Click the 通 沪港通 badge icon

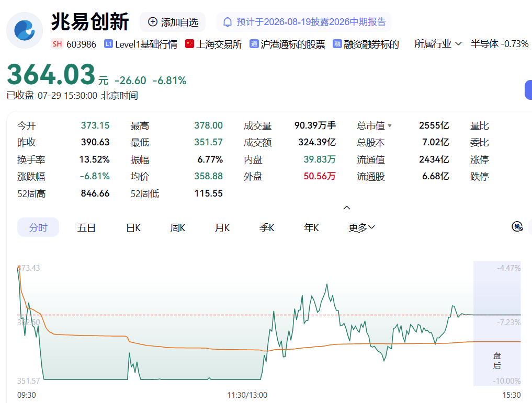(254, 44)
